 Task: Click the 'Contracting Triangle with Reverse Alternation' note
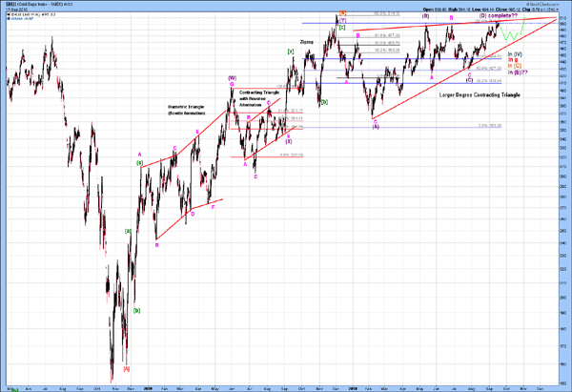click(259, 98)
